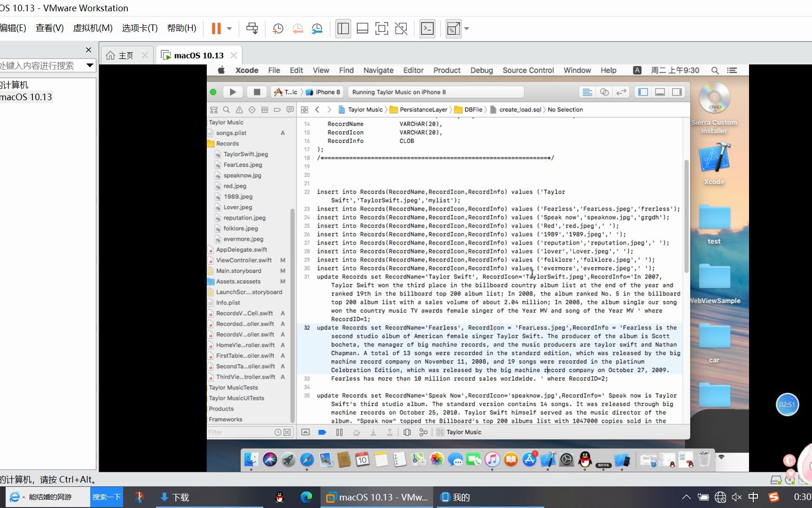Open the Taylor Music breadcrumb in jump bar
This screenshot has height=508, width=812.
tap(360, 110)
